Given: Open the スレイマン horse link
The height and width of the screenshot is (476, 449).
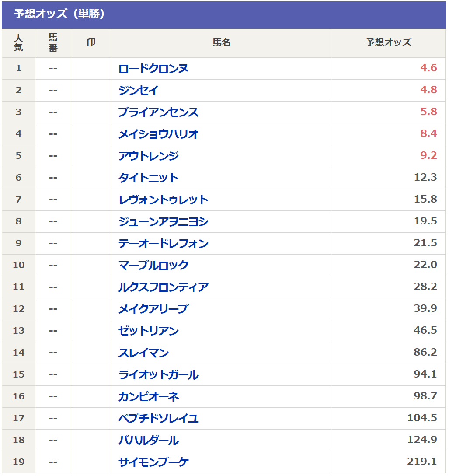Looking at the screenshot, I should tap(143, 353).
